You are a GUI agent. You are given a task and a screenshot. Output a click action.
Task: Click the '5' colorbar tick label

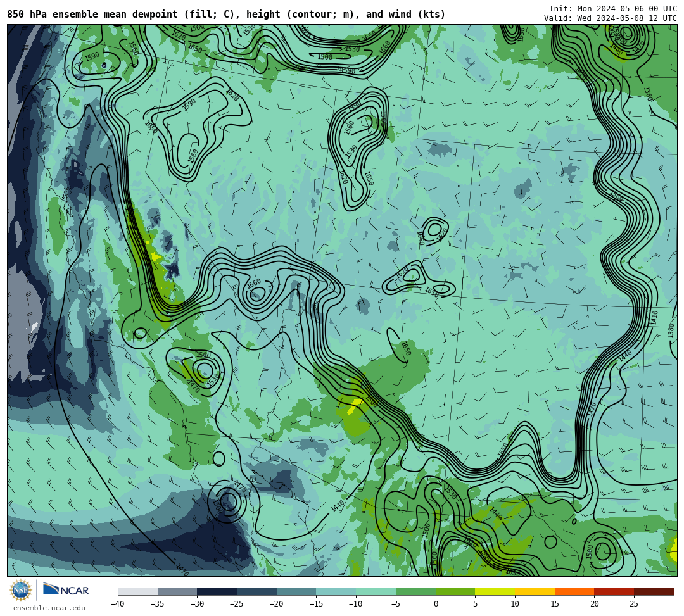point(475,604)
